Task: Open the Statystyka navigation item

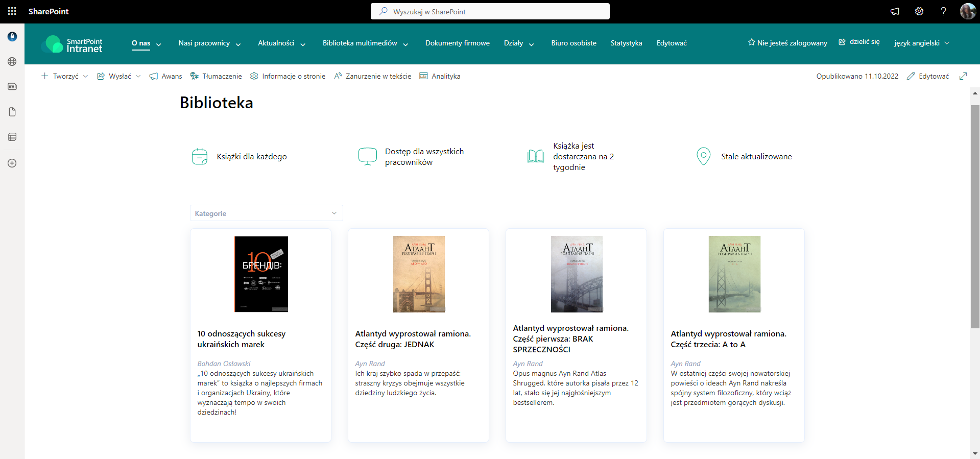Action: pos(626,43)
